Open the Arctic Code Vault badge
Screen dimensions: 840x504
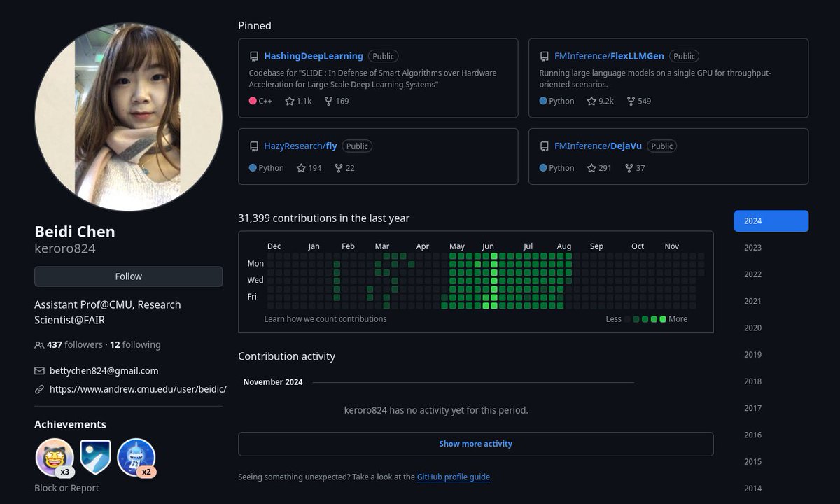95,456
